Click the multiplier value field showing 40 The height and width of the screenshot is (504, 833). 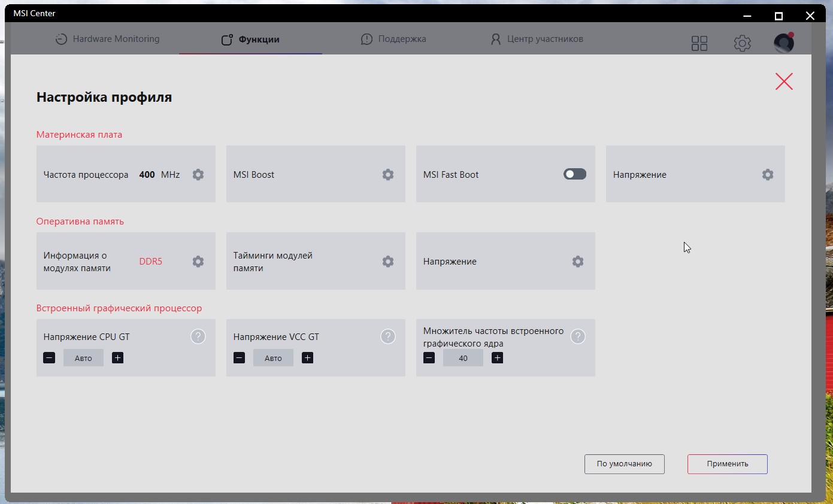(x=463, y=358)
